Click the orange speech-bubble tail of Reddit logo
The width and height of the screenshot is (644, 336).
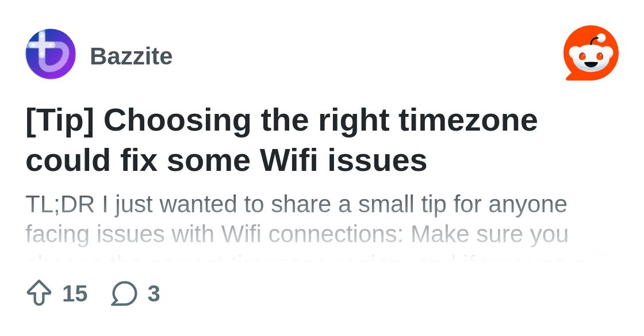coord(570,75)
